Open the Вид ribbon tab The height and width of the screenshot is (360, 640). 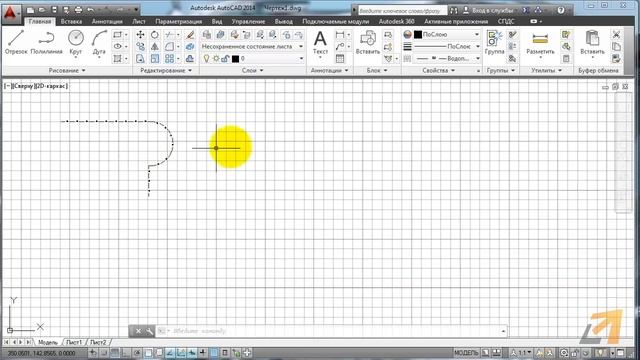point(217,21)
